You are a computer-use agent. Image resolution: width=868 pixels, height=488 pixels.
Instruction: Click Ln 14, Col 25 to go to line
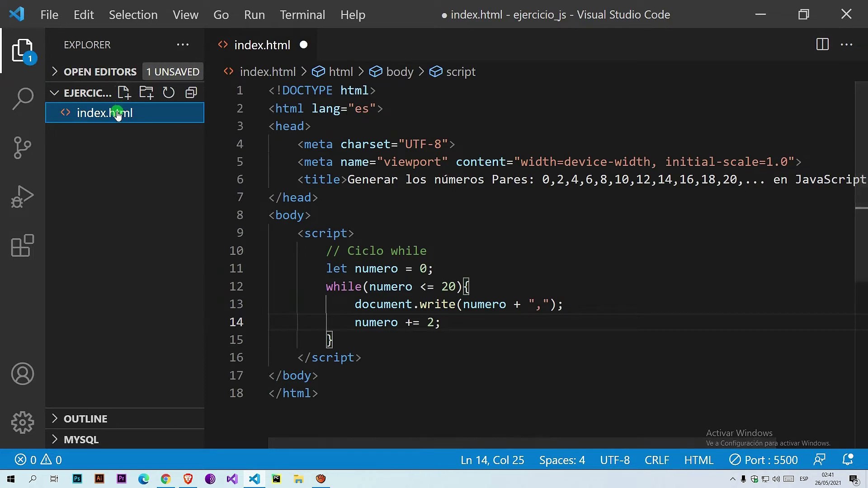492,460
